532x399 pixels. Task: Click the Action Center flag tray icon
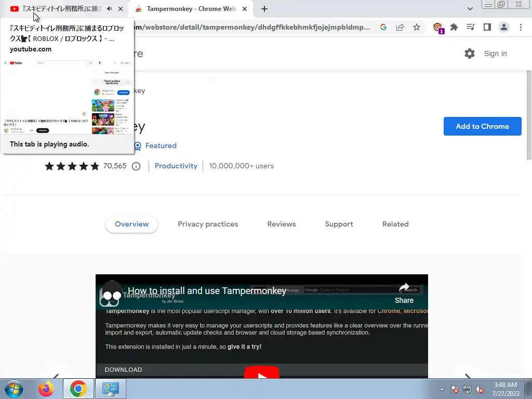coord(455,390)
